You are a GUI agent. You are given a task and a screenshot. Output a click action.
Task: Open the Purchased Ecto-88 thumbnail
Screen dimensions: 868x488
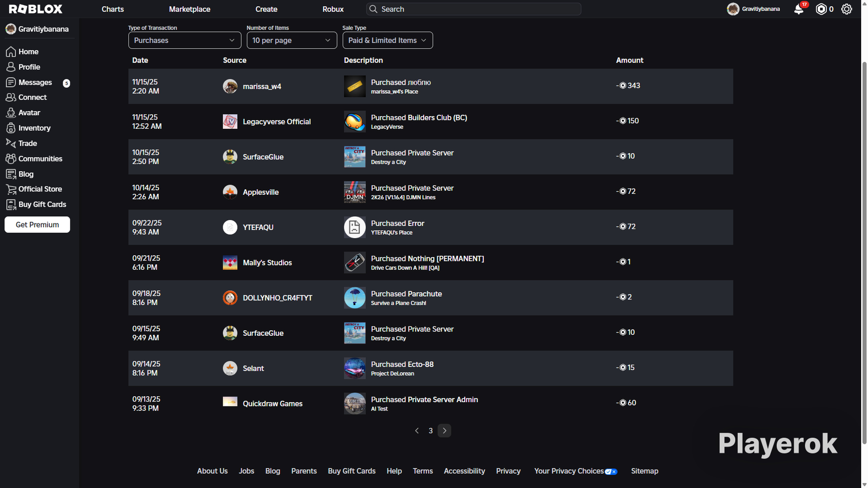tap(355, 368)
